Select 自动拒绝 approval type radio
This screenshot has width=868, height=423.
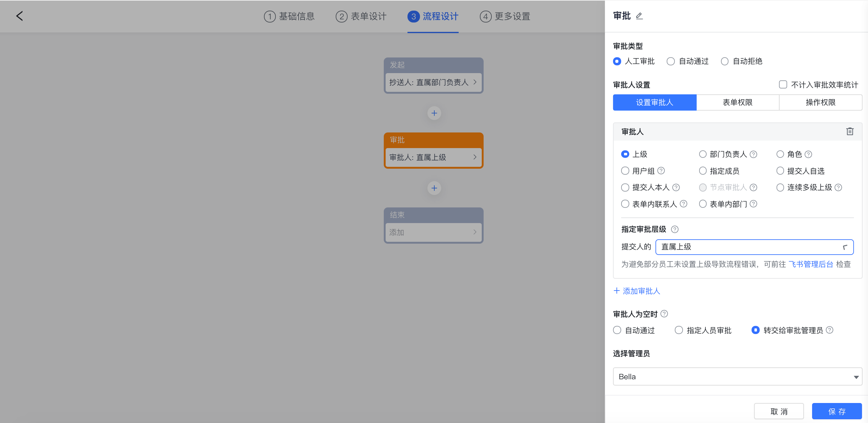(724, 62)
